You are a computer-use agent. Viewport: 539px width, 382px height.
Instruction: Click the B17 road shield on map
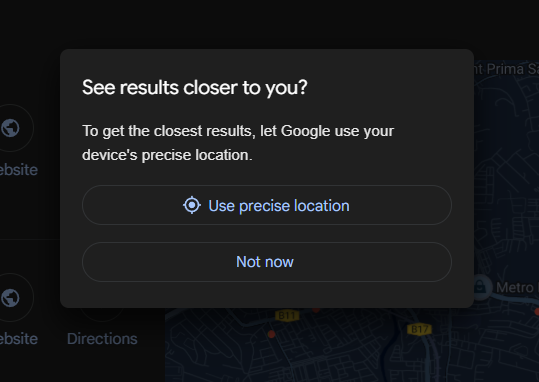click(419, 329)
